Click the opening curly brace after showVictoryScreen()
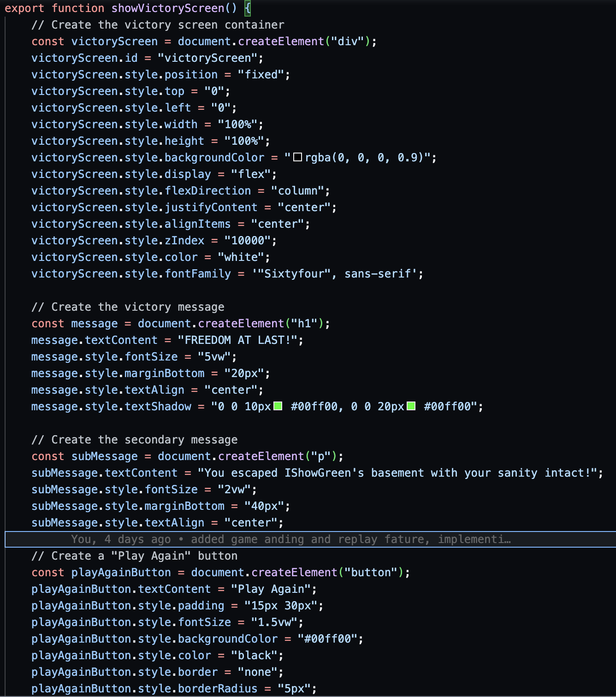This screenshot has height=697, width=616. (x=248, y=8)
